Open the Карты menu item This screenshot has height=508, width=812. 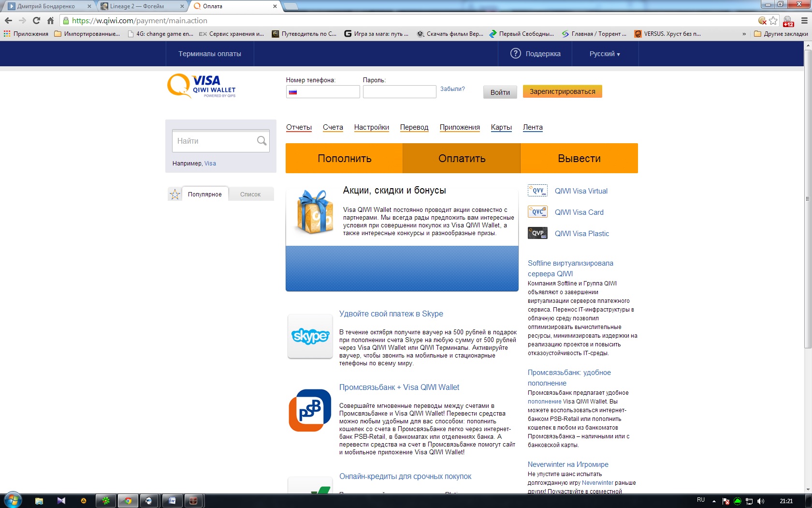[x=501, y=127]
